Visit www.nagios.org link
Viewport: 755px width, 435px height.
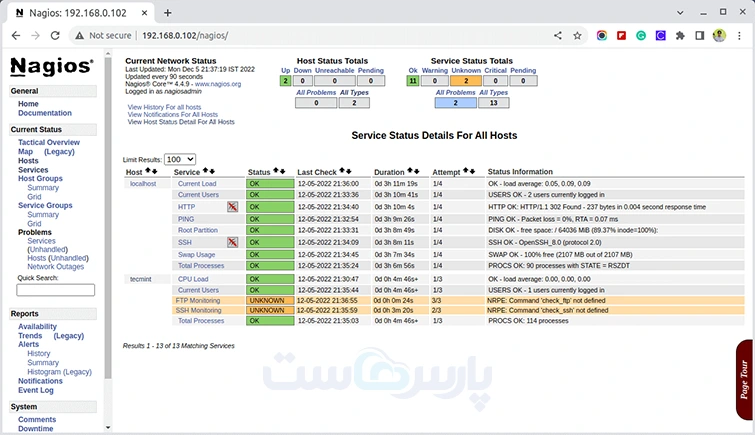pos(218,84)
